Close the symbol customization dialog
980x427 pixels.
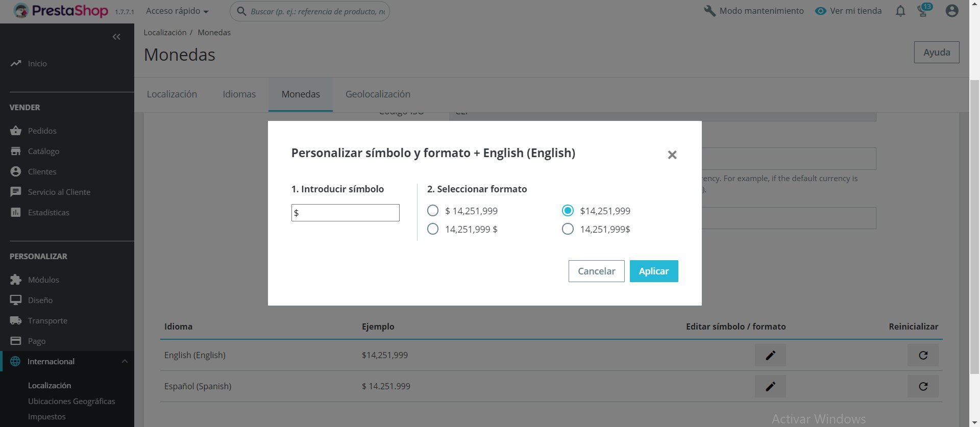pos(672,155)
